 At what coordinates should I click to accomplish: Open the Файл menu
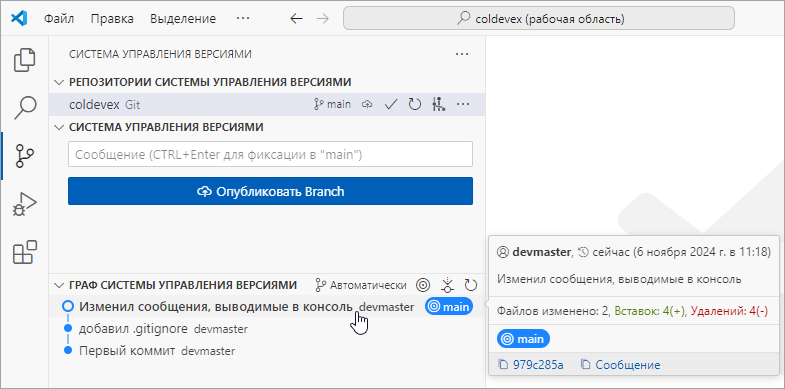[x=59, y=19]
